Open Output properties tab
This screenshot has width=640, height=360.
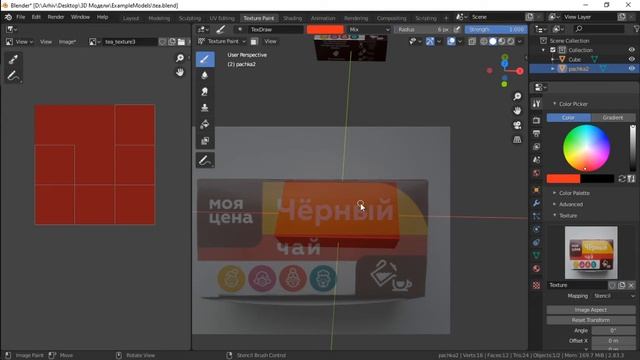(536, 133)
